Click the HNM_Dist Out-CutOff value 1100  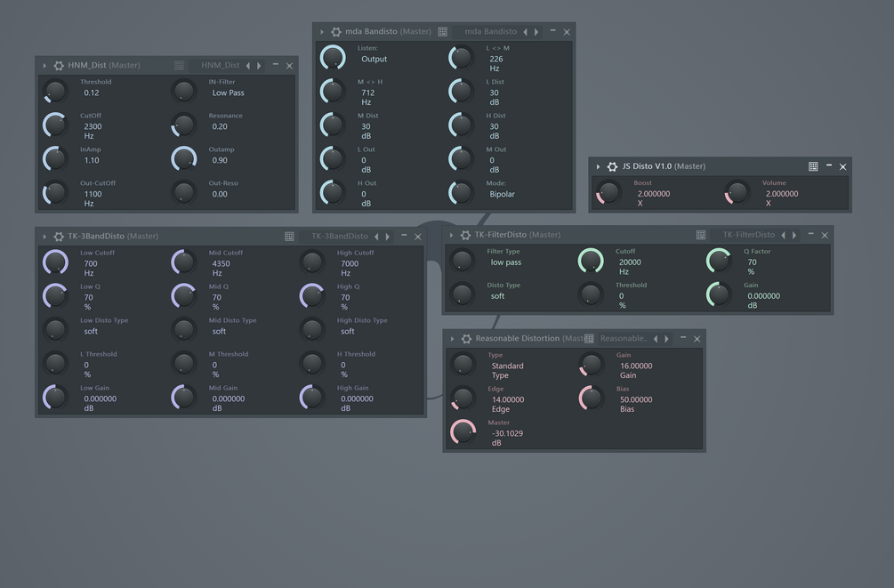[x=93, y=195]
